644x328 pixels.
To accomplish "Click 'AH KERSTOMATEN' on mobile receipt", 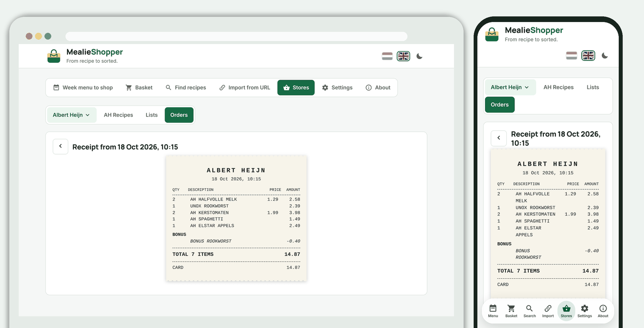I will (535, 214).
